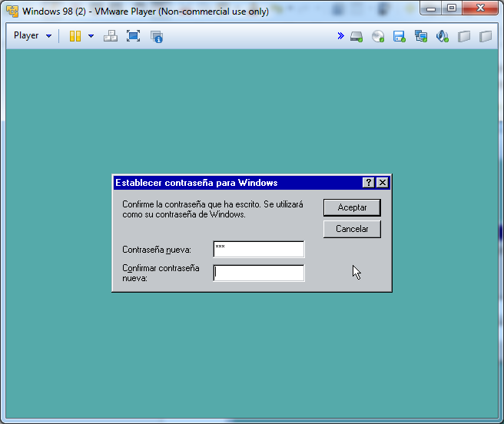Image resolution: width=504 pixels, height=424 pixels.
Task: Click the last gray device icon in toolbar
Action: pos(485,36)
